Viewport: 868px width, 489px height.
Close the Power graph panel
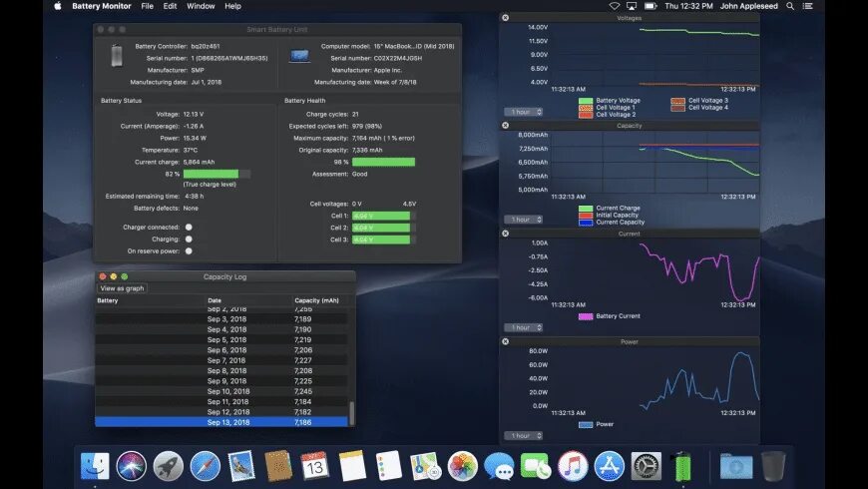coord(506,341)
